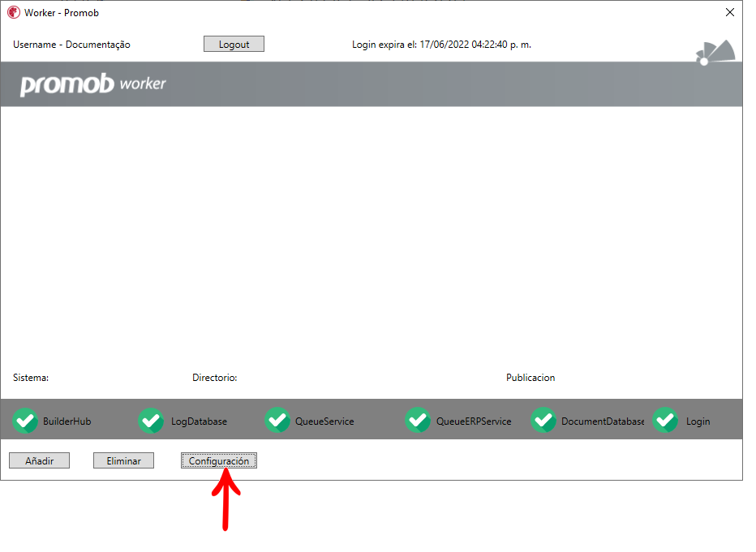This screenshot has height=552, width=756.
Task: Select the QueueERPService status label
Action: point(474,421)
